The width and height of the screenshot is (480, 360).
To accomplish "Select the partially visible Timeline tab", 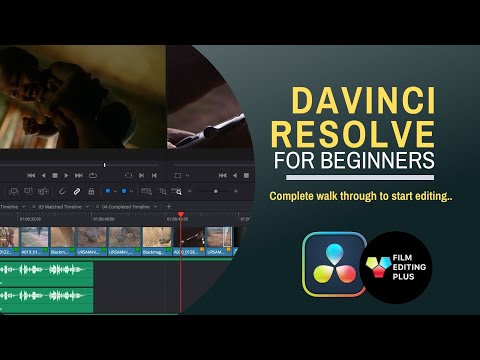I will pyautogui.click(x=9, y=207).
